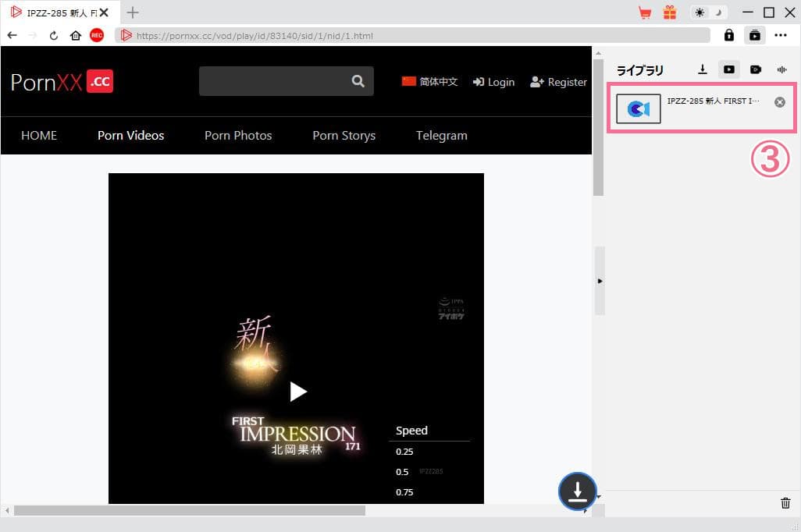Click the page's horizontal scrollbar thumb
This screenshot has width=801, height=532.
190,510
